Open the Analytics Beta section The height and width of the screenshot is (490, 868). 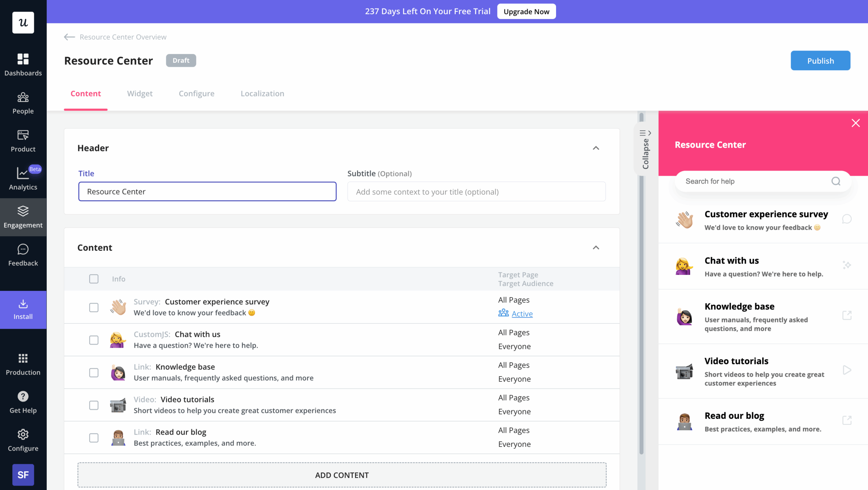(x=23, y=178)
